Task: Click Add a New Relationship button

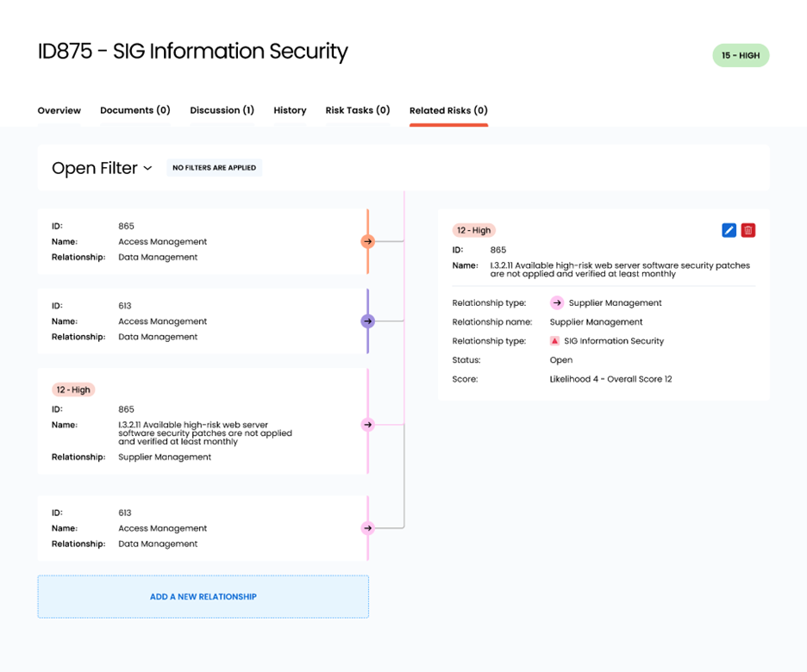Action: 203,596
